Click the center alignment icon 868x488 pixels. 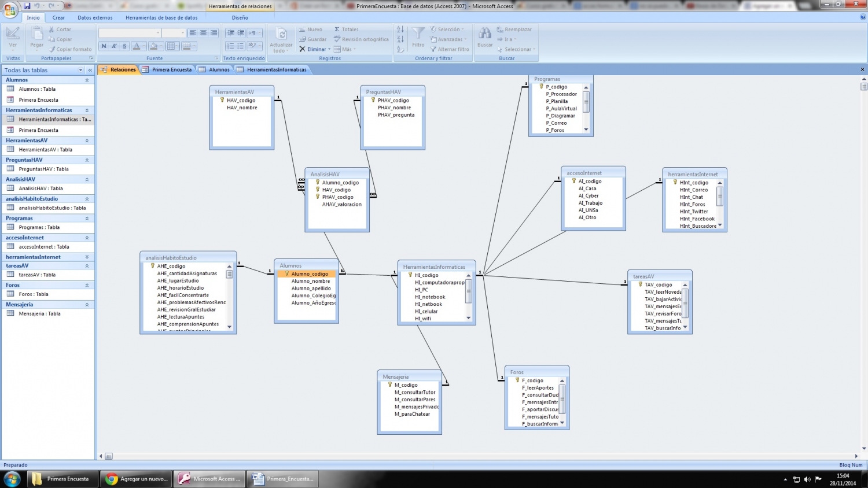coord(203,33)
